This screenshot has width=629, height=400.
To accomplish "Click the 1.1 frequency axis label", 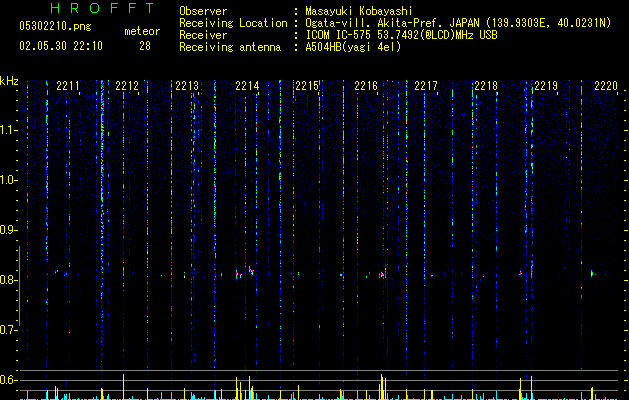I will click(8, 130).
